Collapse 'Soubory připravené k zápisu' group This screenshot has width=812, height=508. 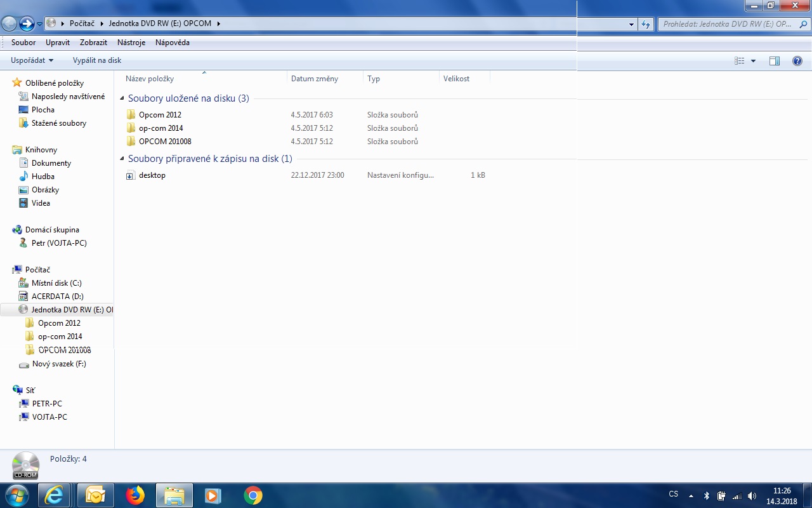click(122, 159)
